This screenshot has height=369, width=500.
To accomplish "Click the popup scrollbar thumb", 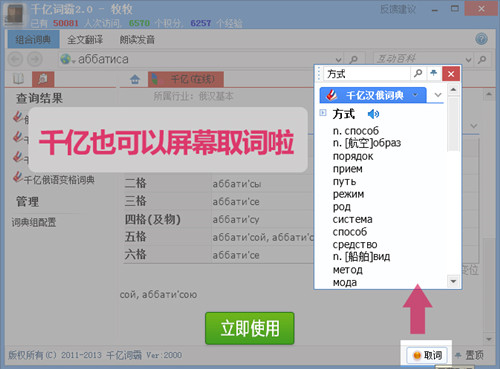I will [x=453, y=123].
